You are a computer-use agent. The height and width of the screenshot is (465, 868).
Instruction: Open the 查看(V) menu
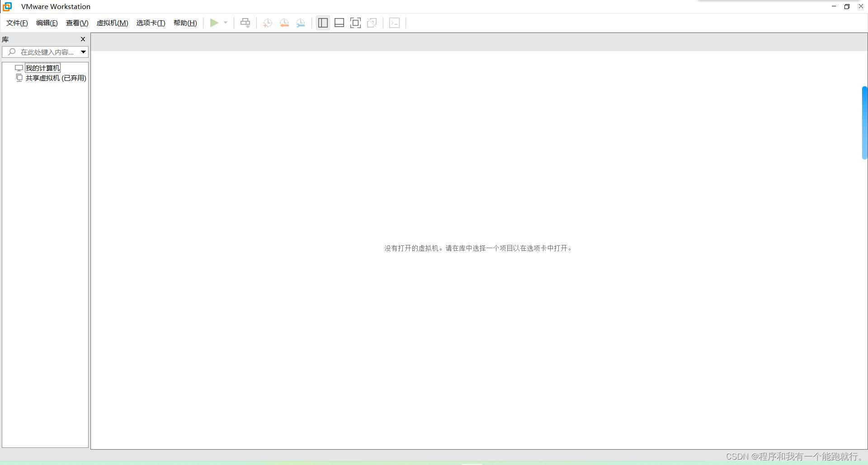coord(77,23)
